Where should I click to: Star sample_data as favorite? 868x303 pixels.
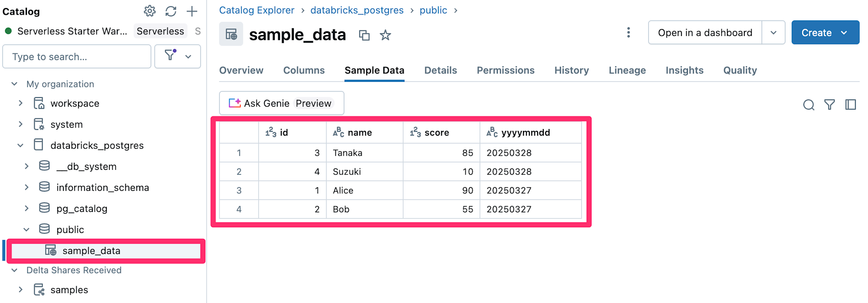click(385, 35)
